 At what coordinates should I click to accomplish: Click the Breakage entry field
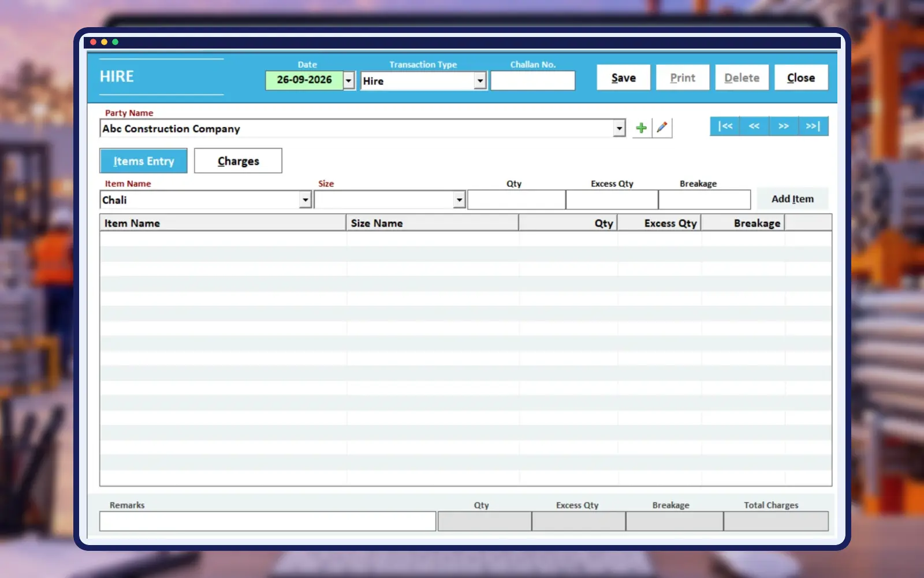705,200
